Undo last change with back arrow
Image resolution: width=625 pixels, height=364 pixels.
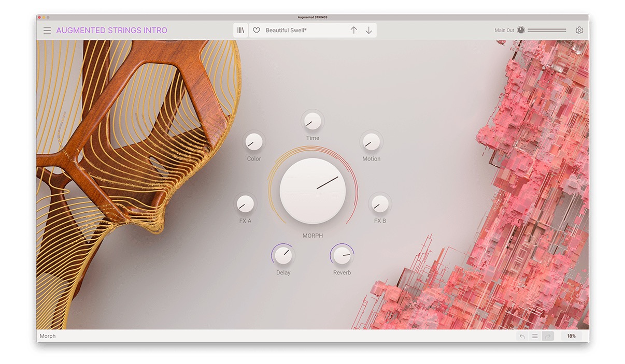(x=522, y=336)
